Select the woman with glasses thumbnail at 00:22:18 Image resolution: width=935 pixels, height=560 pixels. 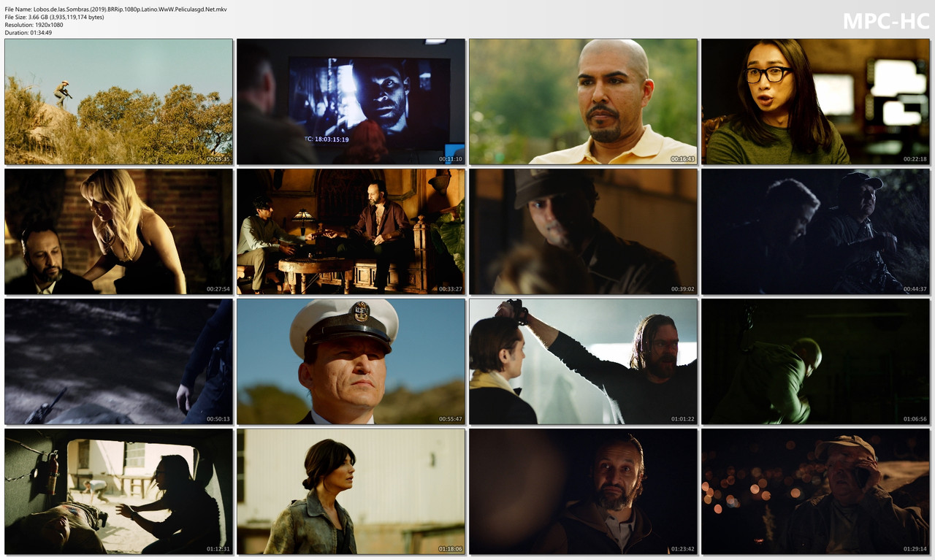[815, 101]
